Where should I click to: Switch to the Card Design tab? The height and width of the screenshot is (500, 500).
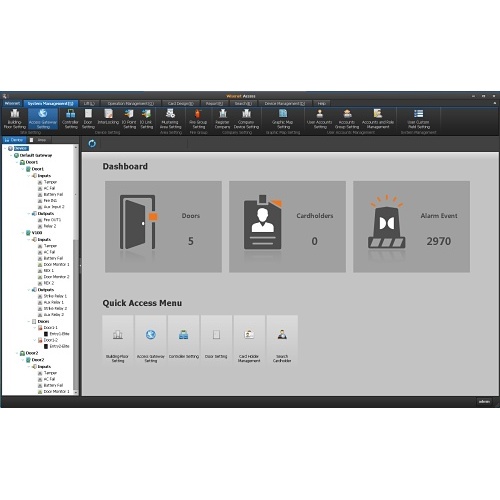tap(180, 104)
